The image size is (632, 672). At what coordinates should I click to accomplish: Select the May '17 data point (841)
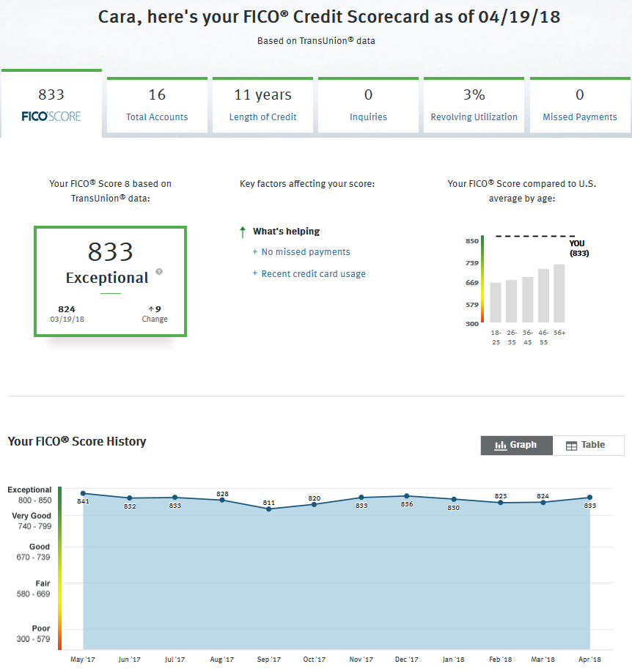click(x=83, y=493)
